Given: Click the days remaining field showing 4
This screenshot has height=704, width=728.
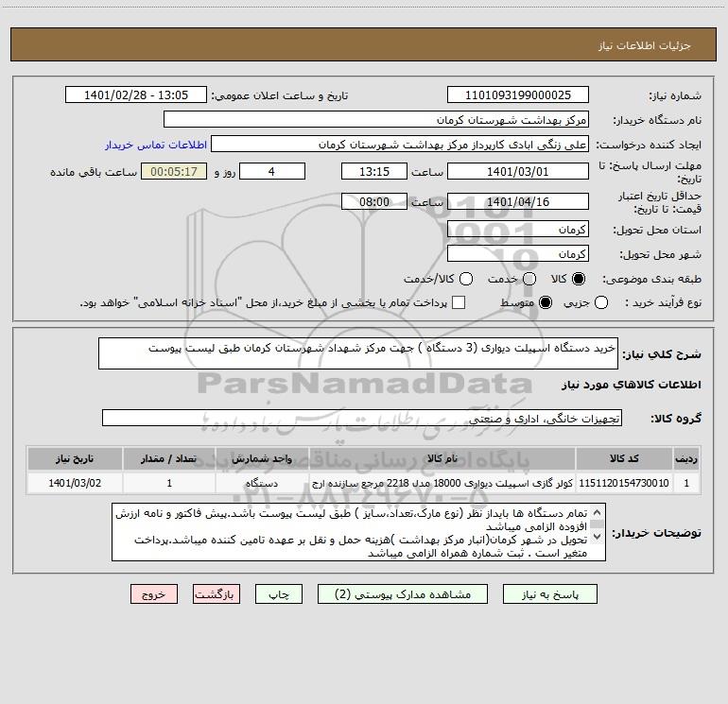Looking at the screenshot, I should [272, 171].
